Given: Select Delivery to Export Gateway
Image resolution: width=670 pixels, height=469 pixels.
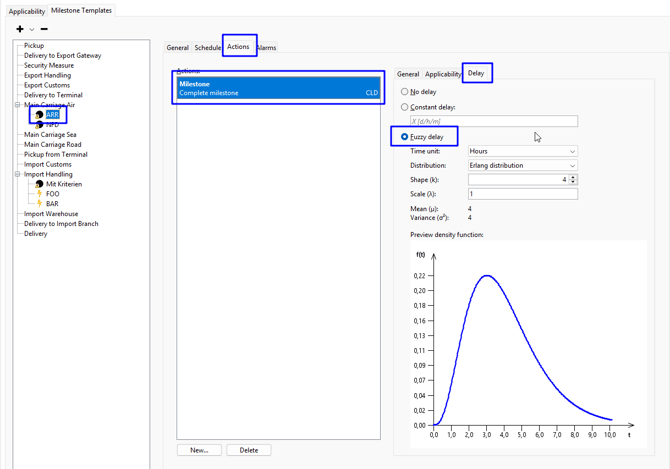Looking at the screenshot, I should pyautogui.click(x=62, y=56).
